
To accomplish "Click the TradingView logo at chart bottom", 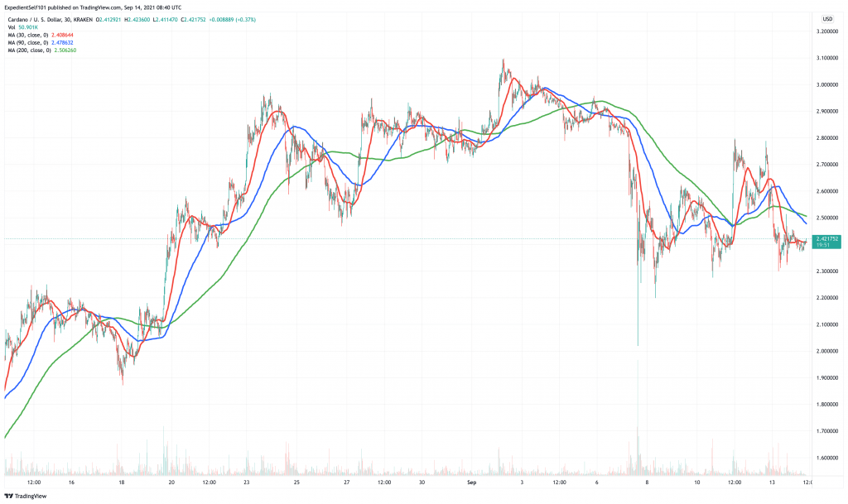I will (x=26, y=496).
